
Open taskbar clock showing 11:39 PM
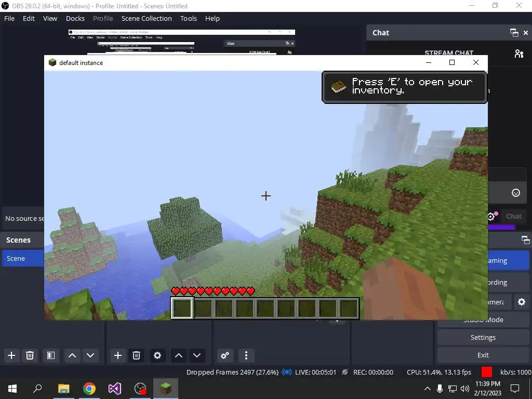pos(487,389)
